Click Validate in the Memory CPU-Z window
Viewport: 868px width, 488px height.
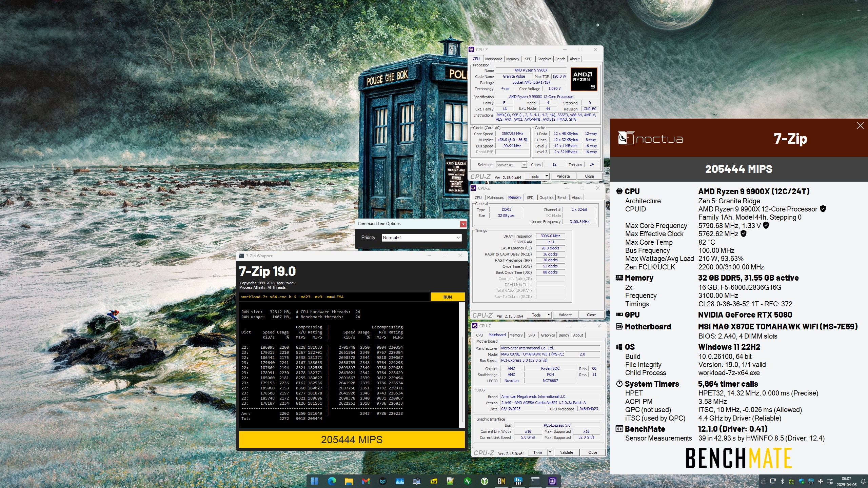[x=565, y=315]
